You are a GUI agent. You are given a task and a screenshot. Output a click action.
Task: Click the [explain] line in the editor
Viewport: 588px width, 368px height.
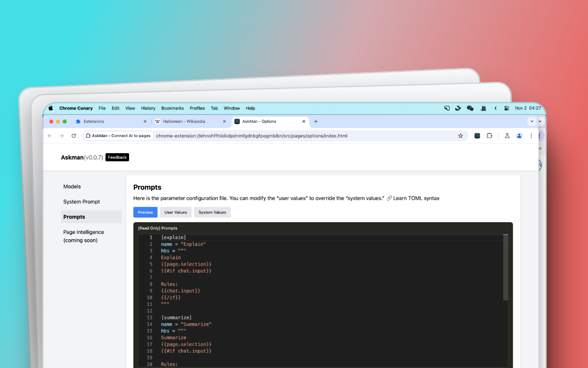[174, 237]
